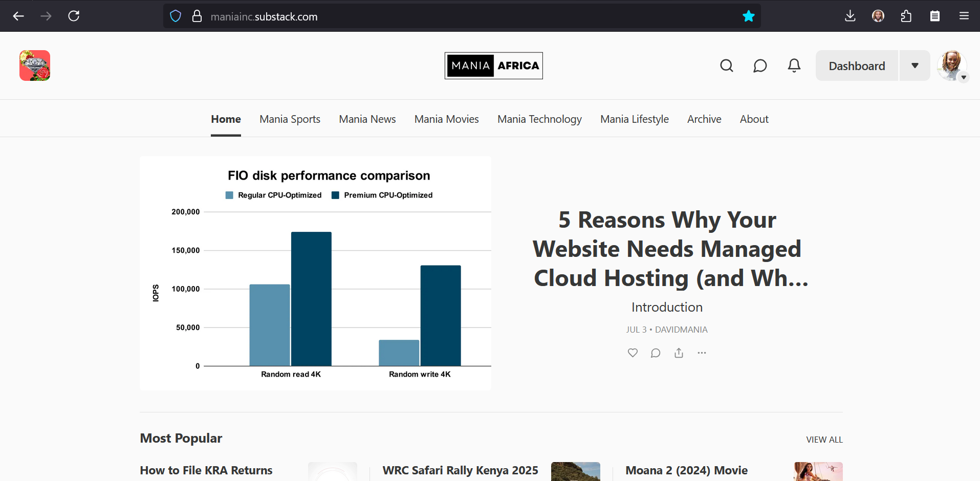Open the chat speech bubble icon
This screenshot has height=481, width=980.
pos(760,65)
